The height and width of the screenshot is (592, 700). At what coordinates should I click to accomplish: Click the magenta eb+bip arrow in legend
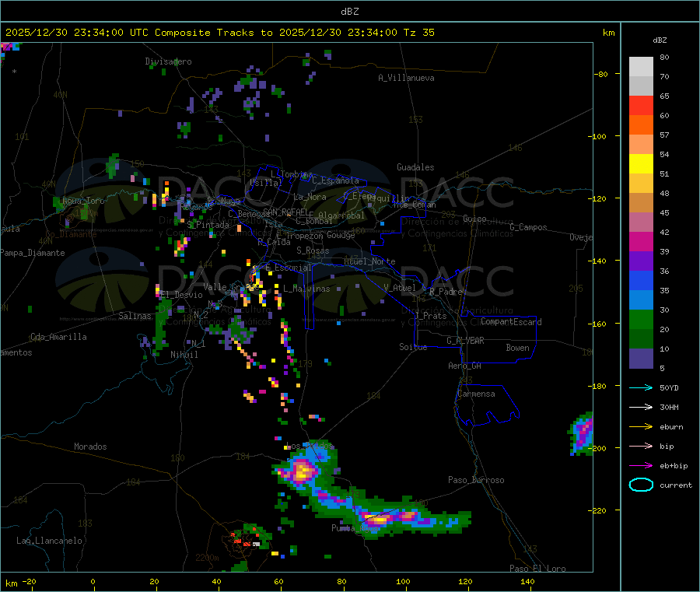[x=641, y=466]
